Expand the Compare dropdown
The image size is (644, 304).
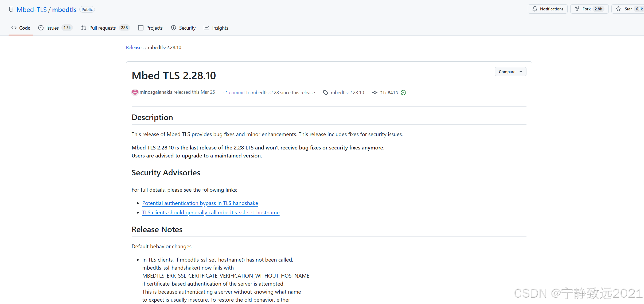pyautogui.click(x=510, y=72)
